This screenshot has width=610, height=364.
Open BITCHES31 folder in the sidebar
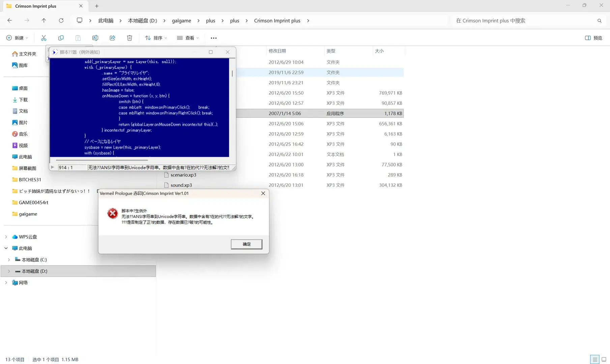(26, 180)
